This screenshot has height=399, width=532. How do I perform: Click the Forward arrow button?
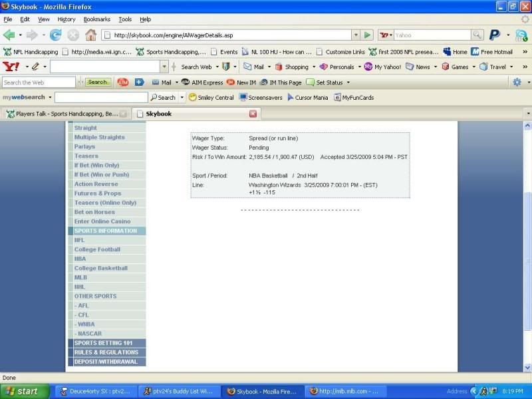tap(32, 35)
